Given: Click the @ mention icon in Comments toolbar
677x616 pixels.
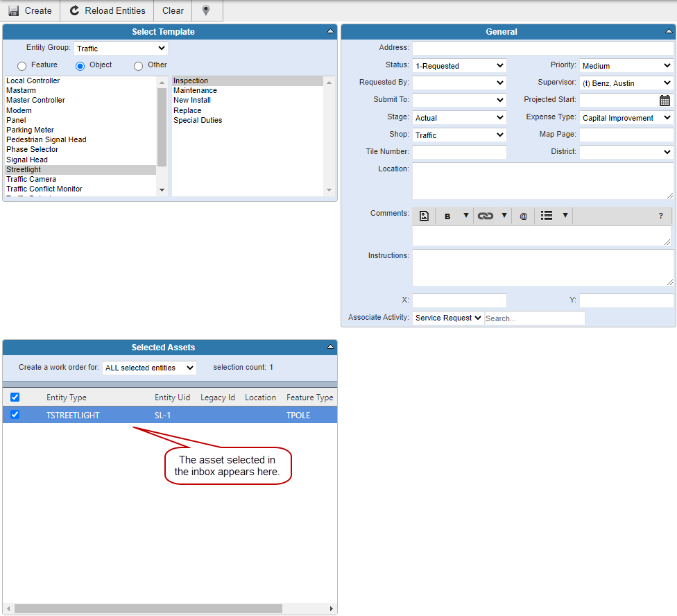Looking at the screenshot, I should coord(523,216).
